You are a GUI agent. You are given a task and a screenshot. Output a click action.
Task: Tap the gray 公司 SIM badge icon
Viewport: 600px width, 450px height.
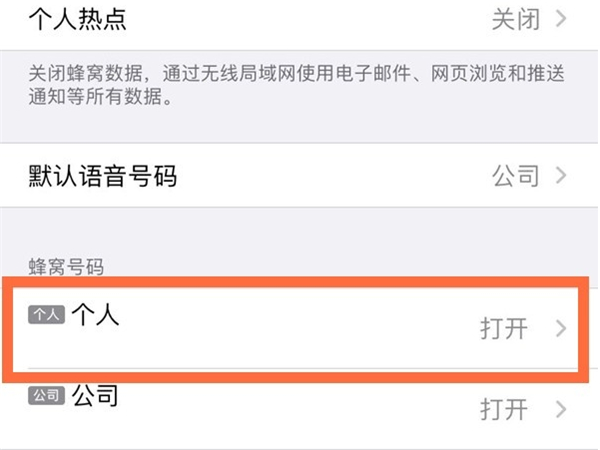tap(46, 395)
